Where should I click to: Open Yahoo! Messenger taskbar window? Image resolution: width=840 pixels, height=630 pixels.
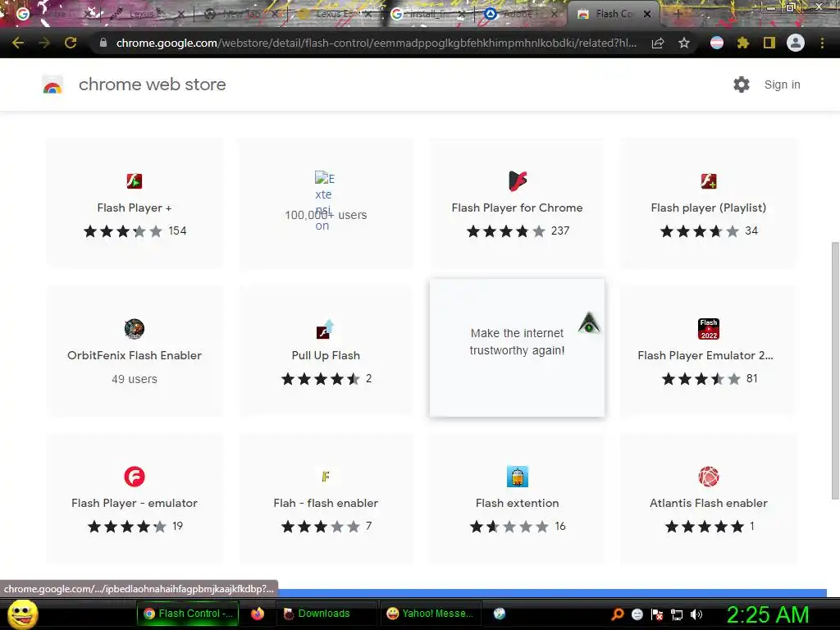coord(431,614)
